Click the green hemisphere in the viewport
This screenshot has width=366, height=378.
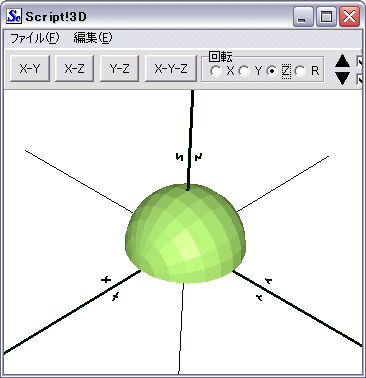pos(185,233)
